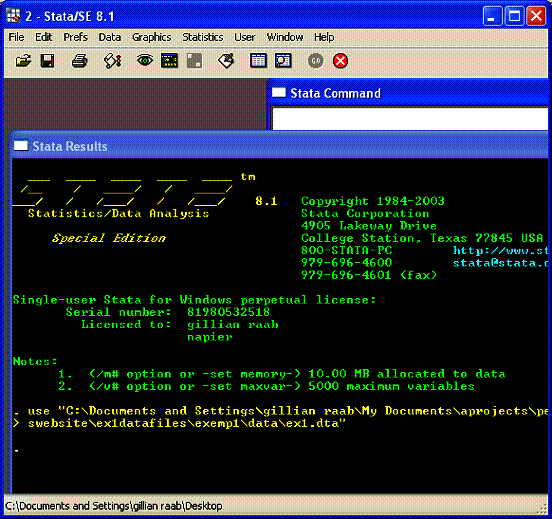The width and height of the screenshot is (552, 519).
Task: Click the Stata Results window title icon
Action: point(20,146)
